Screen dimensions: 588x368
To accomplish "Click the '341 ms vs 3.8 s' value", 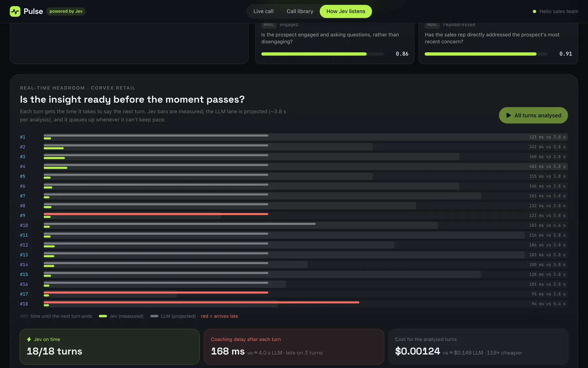I will click(547, 147).
